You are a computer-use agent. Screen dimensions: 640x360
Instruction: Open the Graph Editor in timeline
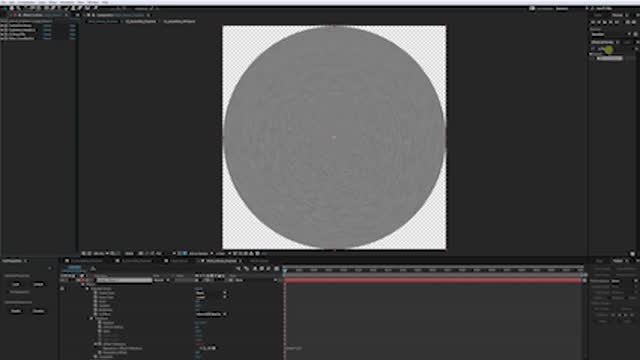277,268
